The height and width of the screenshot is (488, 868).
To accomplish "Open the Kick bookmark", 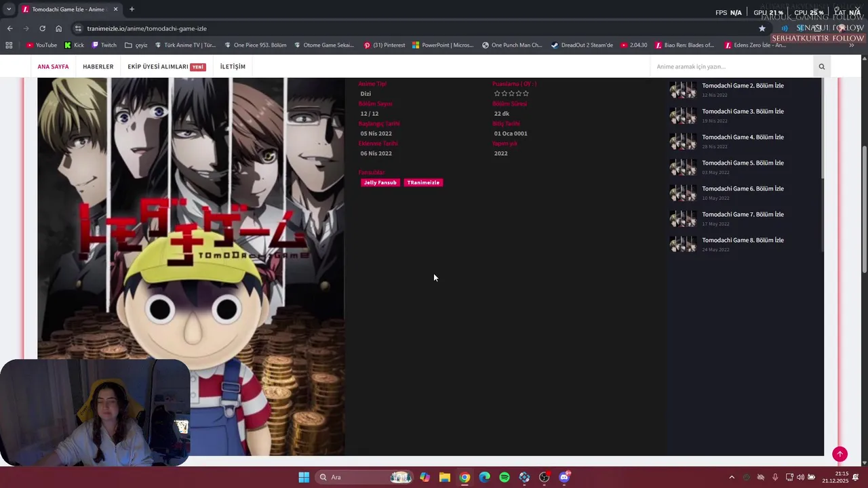I will 74,45.
